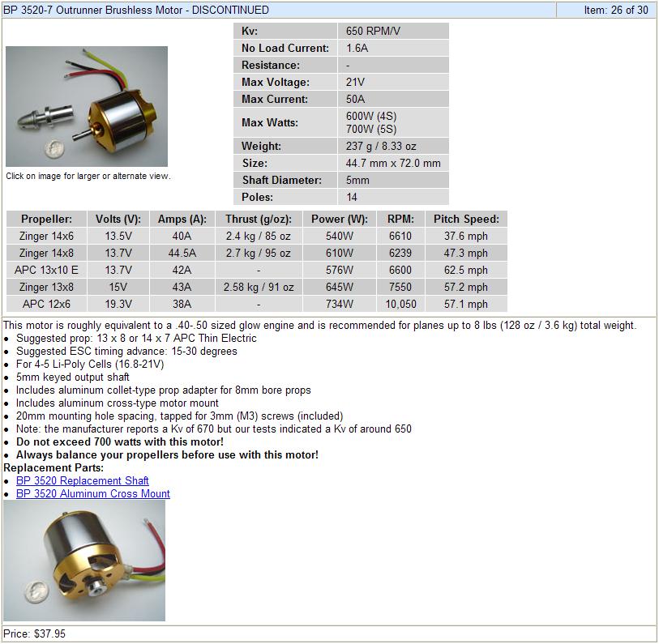Click the Replacement Parts heading
The height and width of the screenshot is (644, 659).
pyautogui.click(x=53, y=468)
